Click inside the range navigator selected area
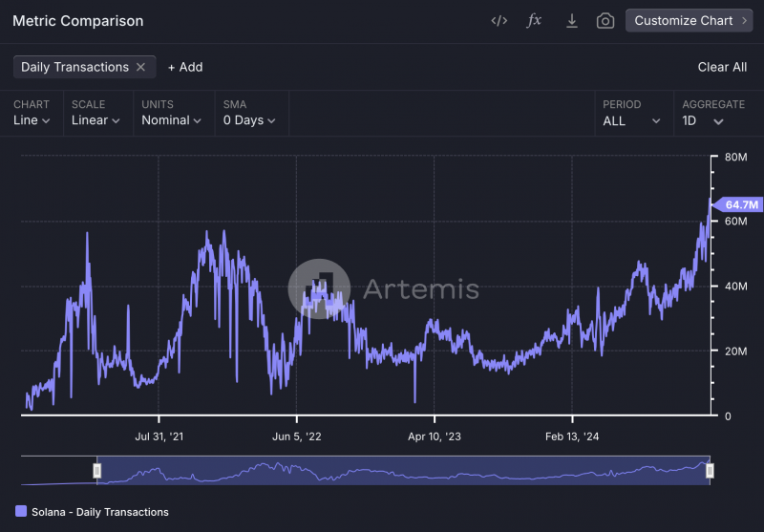764x532 pixels. tap(403, 471)
